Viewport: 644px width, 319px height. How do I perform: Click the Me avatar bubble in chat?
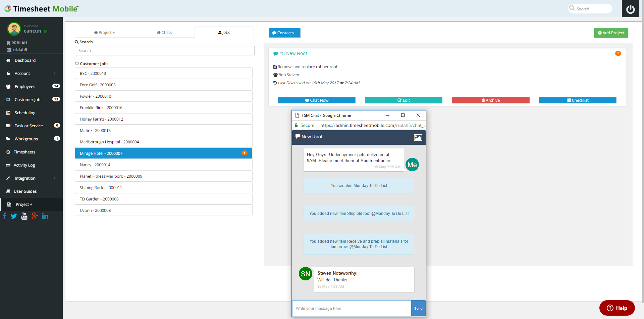412,165
